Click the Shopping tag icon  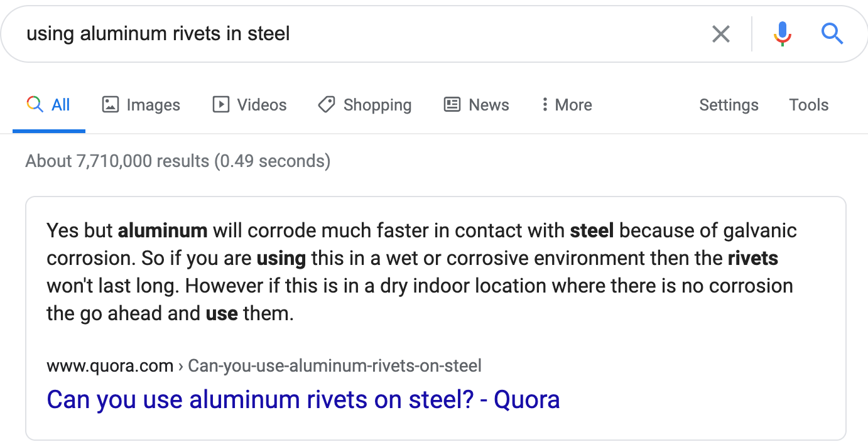click(326, 104)
